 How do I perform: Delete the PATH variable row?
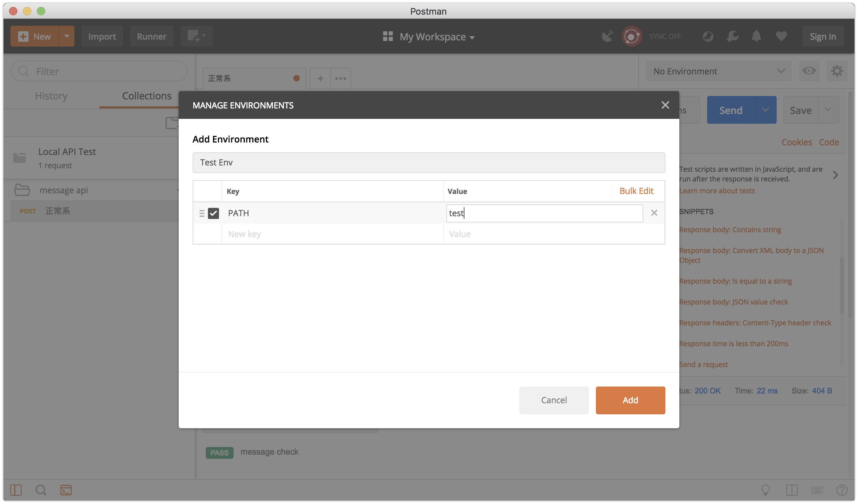click(654, 213)
